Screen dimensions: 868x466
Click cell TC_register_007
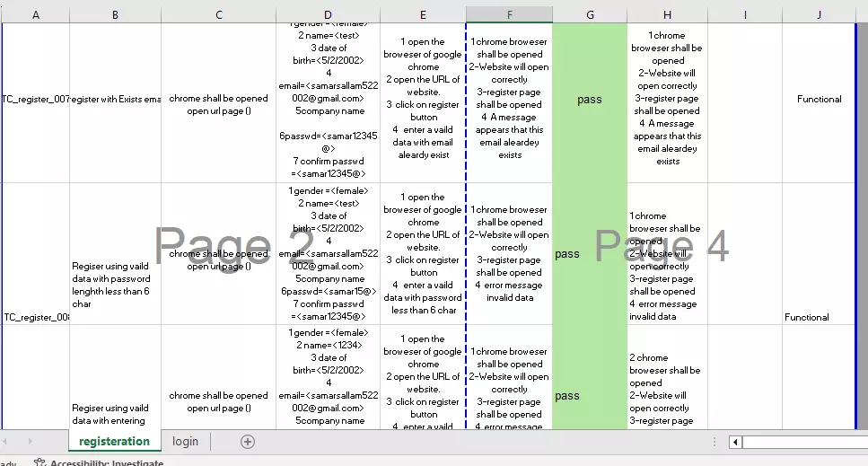(35, 103)
